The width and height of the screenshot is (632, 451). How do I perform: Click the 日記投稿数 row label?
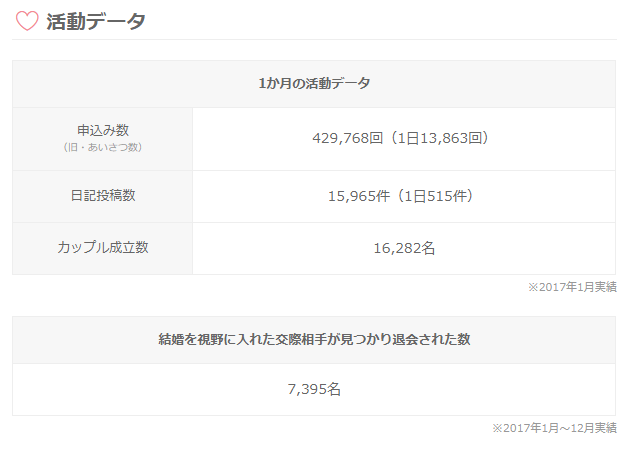coord(103,196)
